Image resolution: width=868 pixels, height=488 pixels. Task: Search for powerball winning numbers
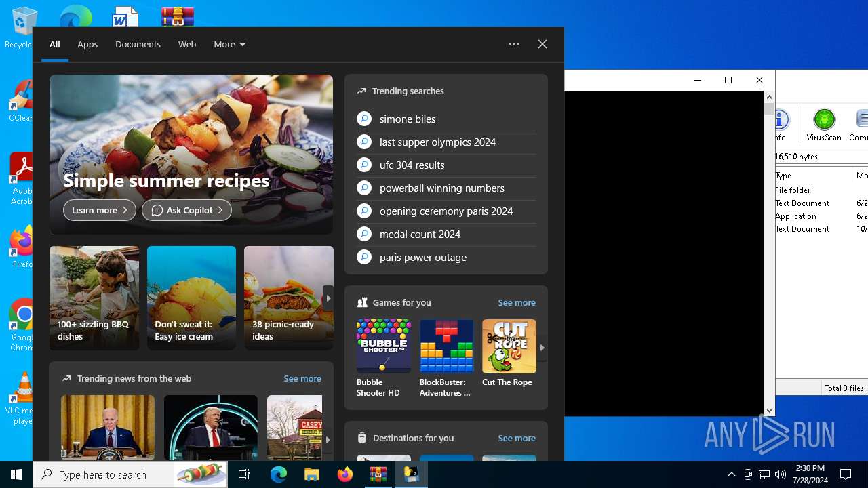point(446,188)
